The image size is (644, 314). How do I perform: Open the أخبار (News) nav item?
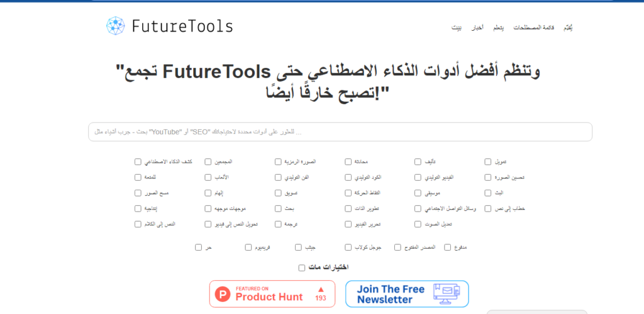pyautogui.click(x=478, y=28)
